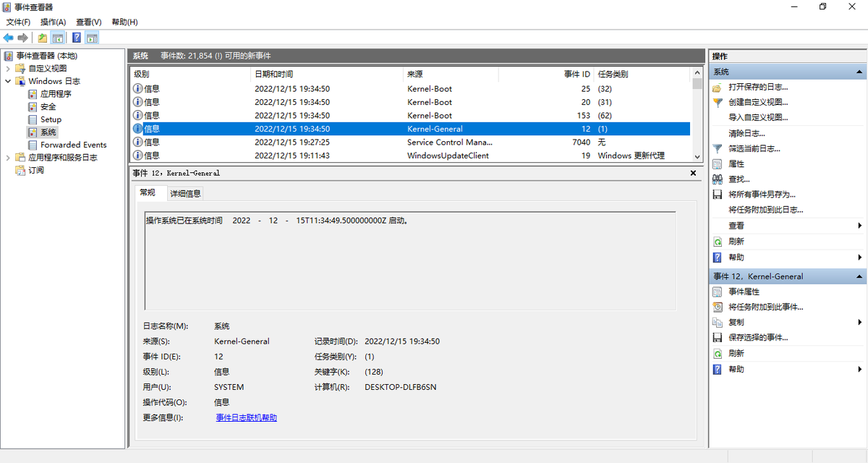868x463 pixels.
Task: Click event list scrollbar down arrow
Action: [697, 156]
